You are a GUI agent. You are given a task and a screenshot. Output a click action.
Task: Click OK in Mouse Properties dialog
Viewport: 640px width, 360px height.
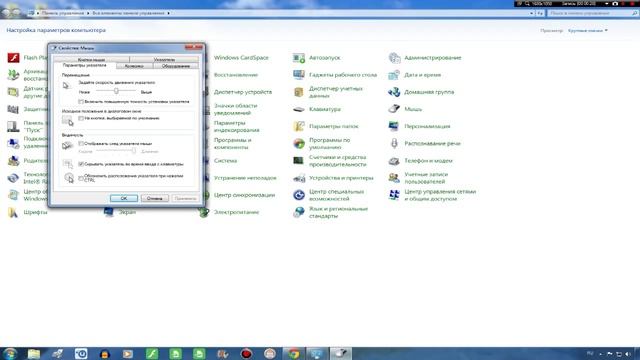click(x=124, y=198)
